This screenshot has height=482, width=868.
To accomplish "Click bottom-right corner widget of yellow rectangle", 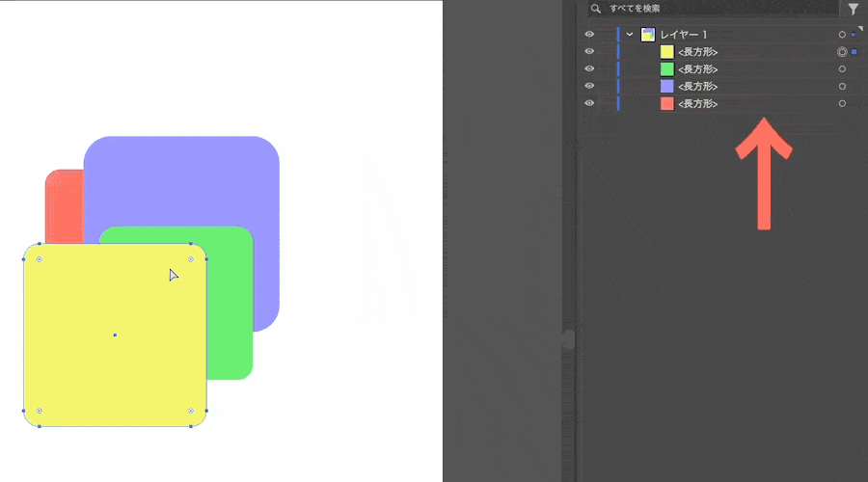I will tap(191, 411).
